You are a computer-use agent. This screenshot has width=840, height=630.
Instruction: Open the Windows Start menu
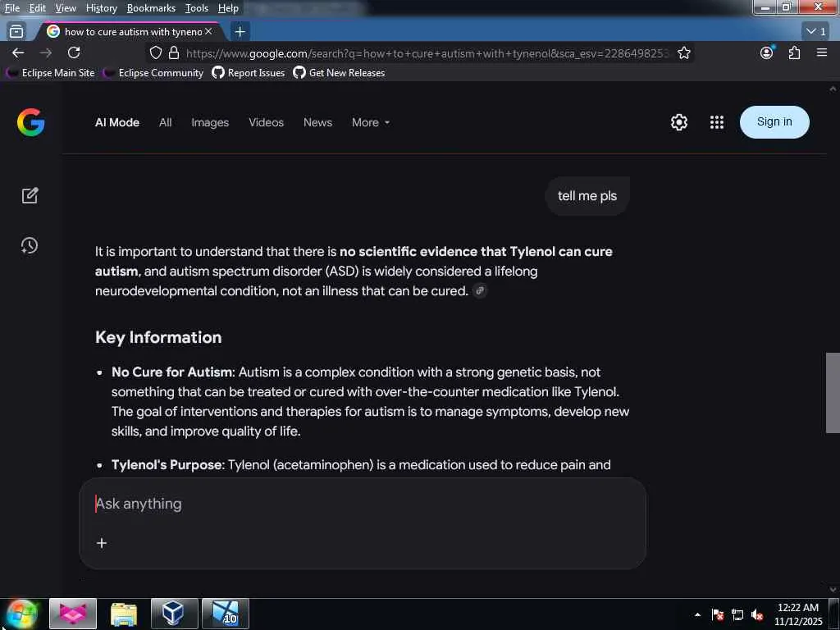[21, 614]
